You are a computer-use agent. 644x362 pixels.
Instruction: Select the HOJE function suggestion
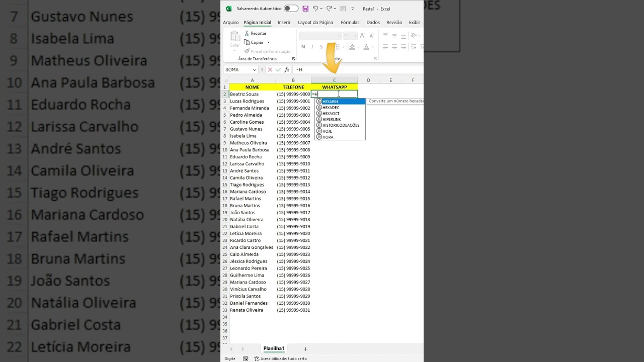click(x=340, y=131)
